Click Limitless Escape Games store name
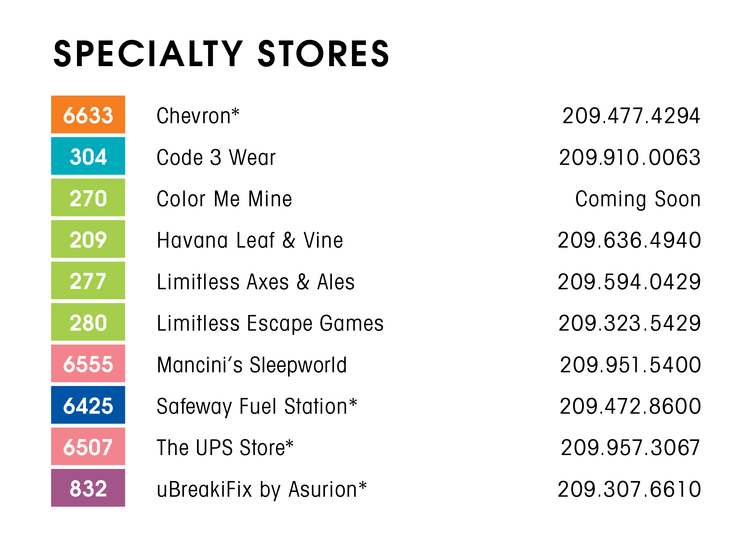The image size is (756, 539). 270,323
